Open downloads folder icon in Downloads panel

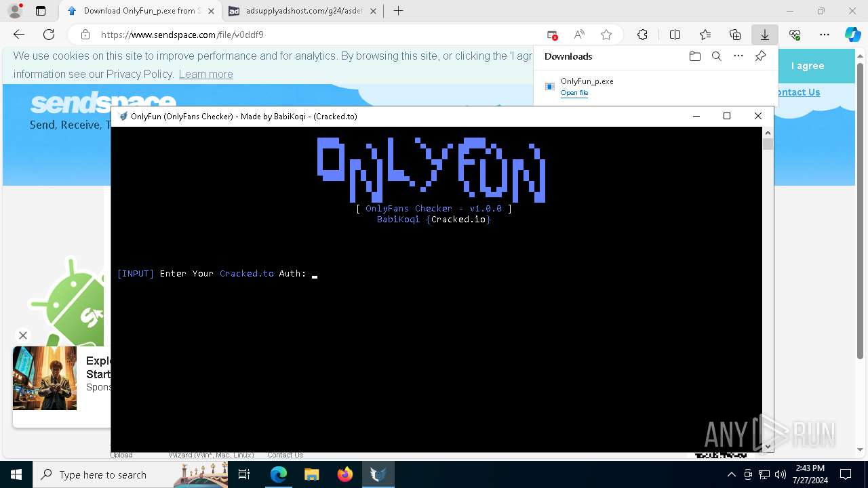click(x=694, y=56)
